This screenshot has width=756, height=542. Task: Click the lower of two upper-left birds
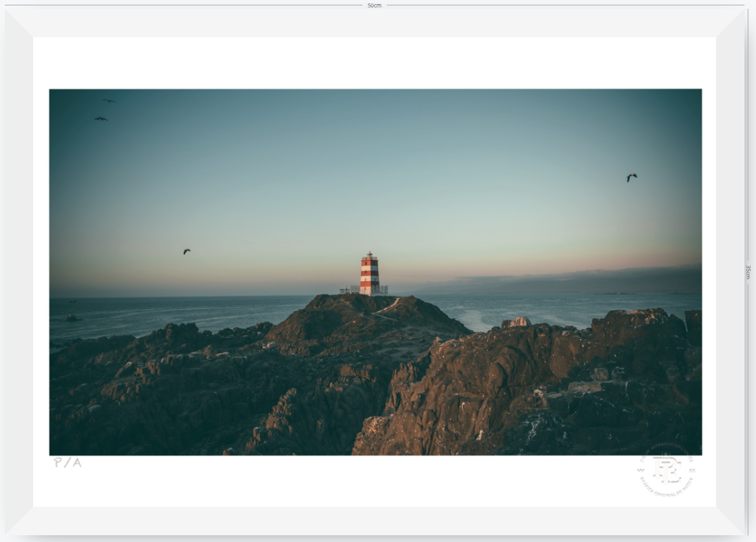point(101,119)
